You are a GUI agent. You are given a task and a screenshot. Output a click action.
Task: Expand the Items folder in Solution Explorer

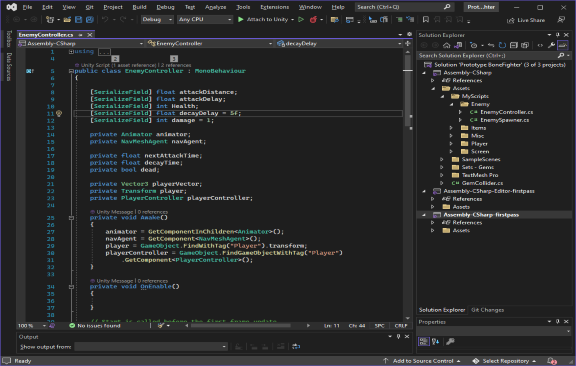451,128
